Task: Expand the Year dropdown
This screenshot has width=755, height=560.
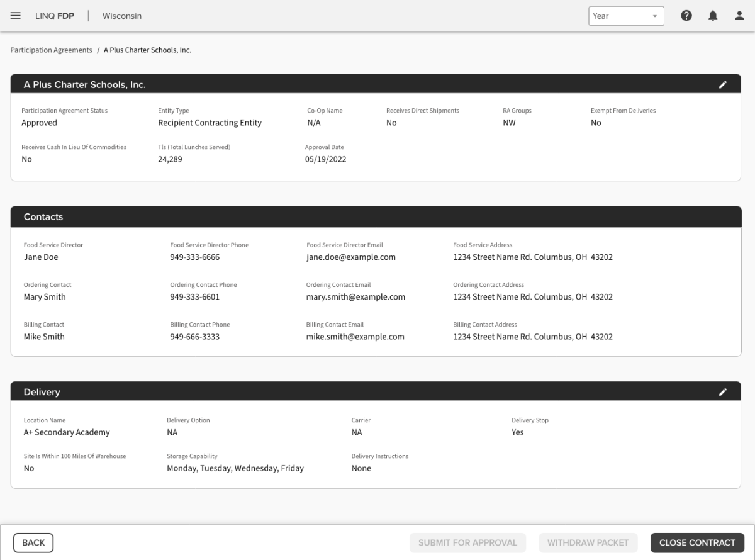Action: pos(626,16)
